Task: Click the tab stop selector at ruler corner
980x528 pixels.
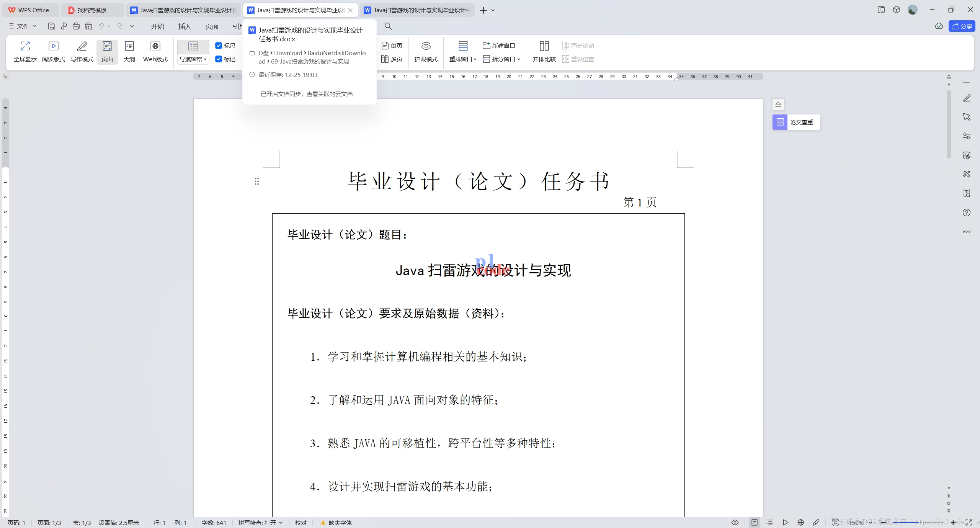Action: coord(5,76)
